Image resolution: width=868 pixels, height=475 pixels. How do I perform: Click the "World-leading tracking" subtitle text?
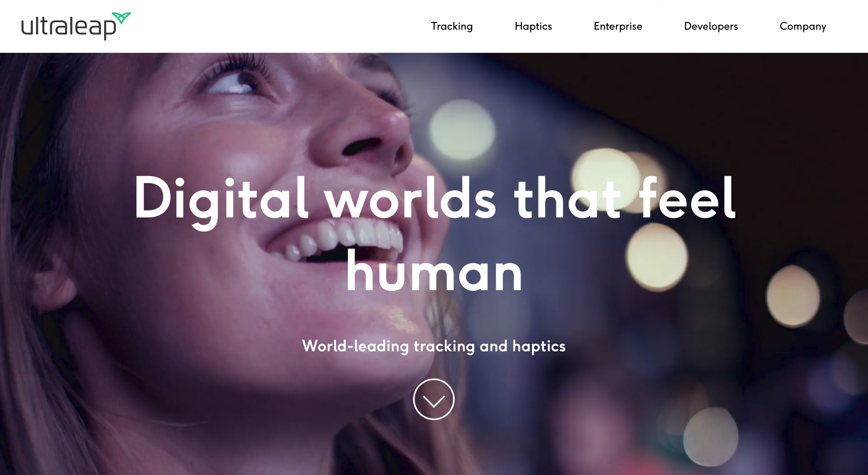388,346
